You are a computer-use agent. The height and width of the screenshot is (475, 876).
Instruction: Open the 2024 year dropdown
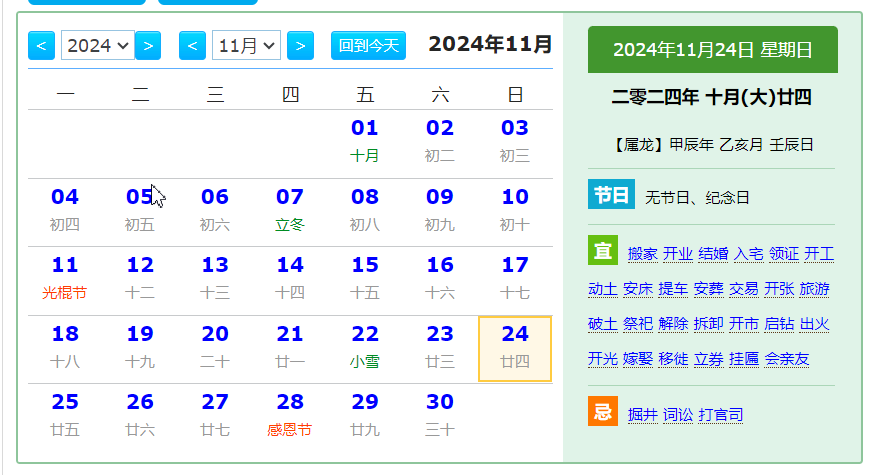(x=98, y=45)
